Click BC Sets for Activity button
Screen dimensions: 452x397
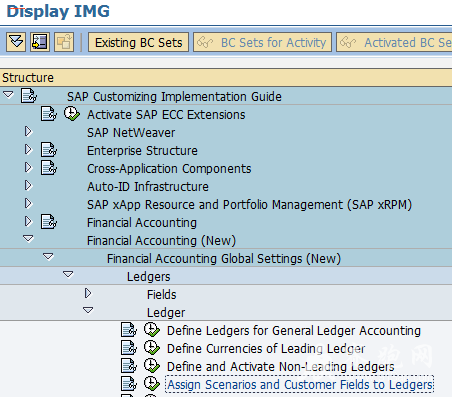[x=263, y=42]
